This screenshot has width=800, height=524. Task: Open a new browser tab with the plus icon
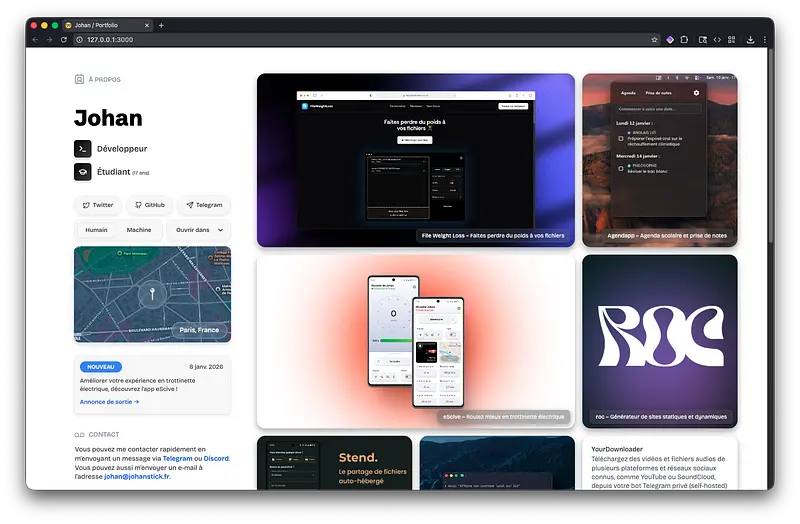[162, 25]
